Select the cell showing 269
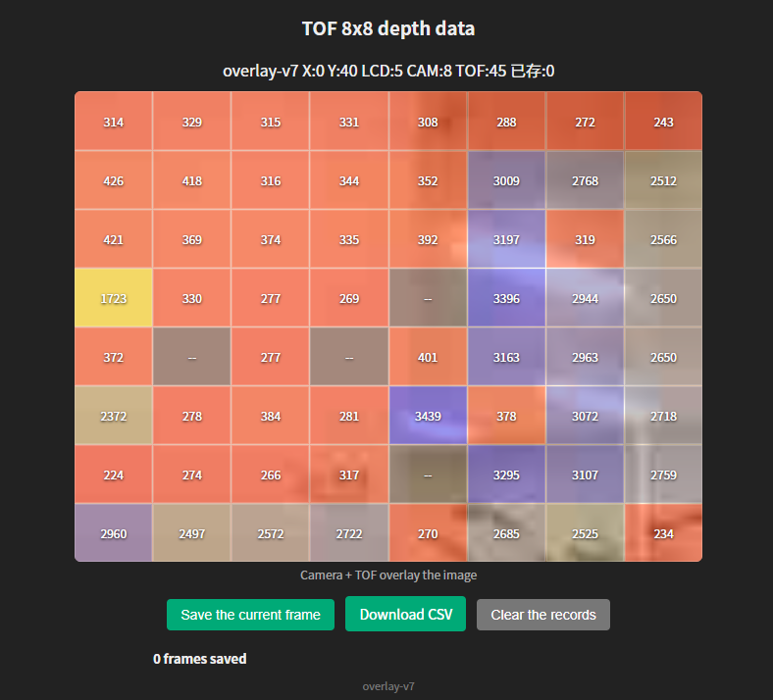773x700 pixels. [x=349, y=297]
